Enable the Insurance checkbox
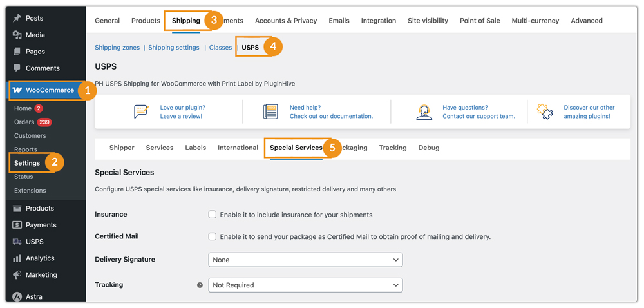 [213, 215]
